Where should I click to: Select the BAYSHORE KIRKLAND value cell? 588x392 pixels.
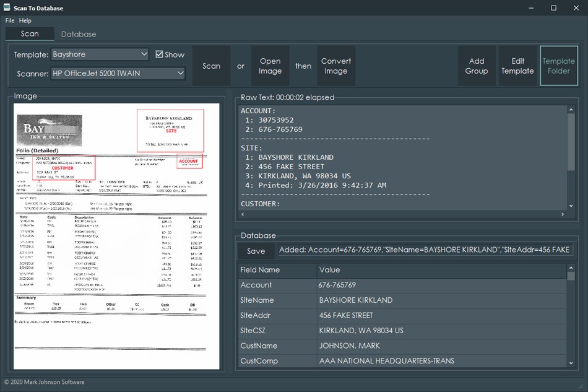click(442, 300)
